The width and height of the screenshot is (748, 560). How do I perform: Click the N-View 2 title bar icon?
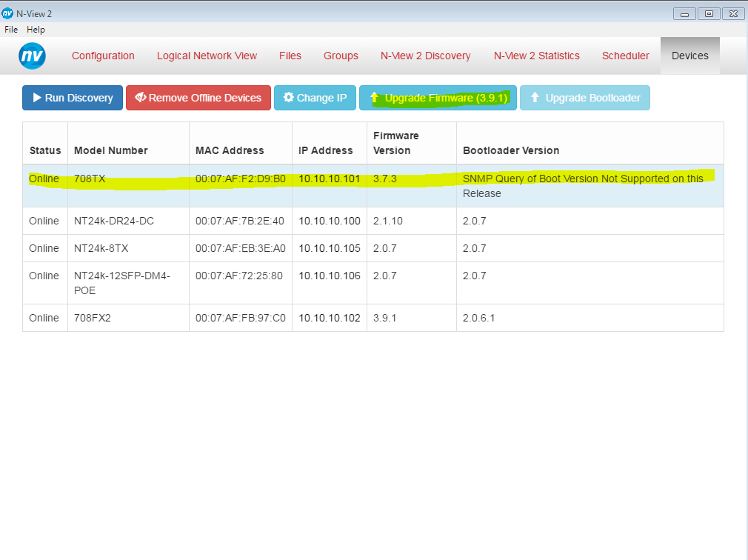click(x=7, y=13)
